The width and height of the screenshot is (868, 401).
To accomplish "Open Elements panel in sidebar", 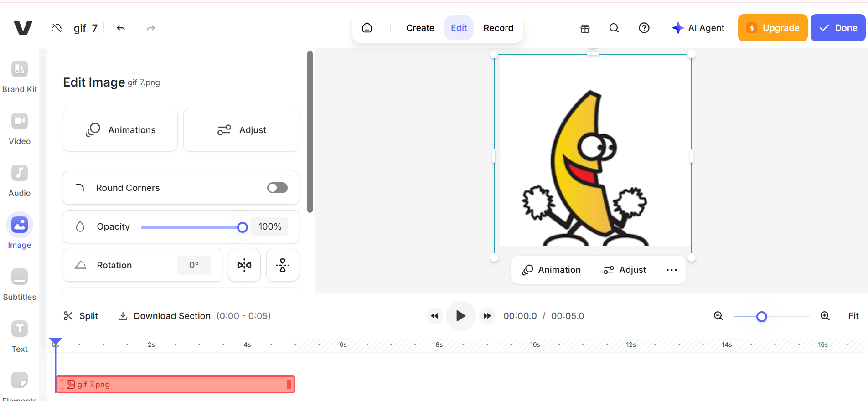I will [x=20, y=386].
